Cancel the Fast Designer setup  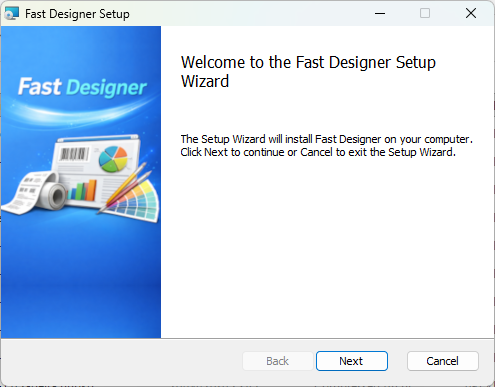pos(443,361)
